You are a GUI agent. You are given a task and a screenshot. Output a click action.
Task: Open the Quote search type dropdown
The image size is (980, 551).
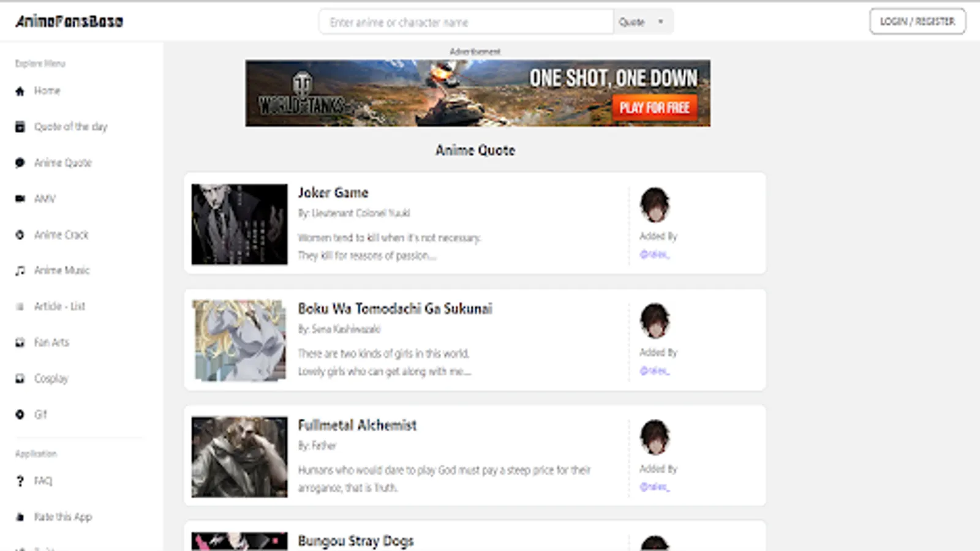[643, 22]
